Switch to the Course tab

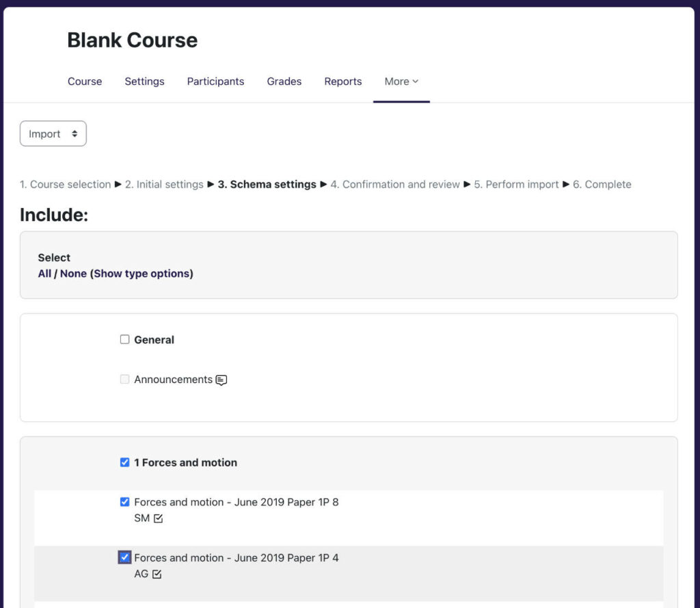pos(84,81)
